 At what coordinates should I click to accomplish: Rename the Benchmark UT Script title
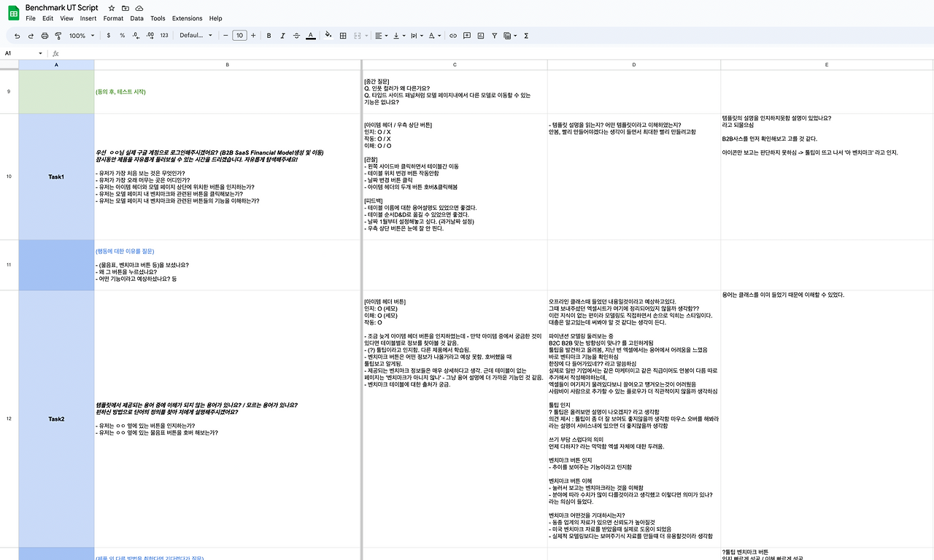pos(61,7)
